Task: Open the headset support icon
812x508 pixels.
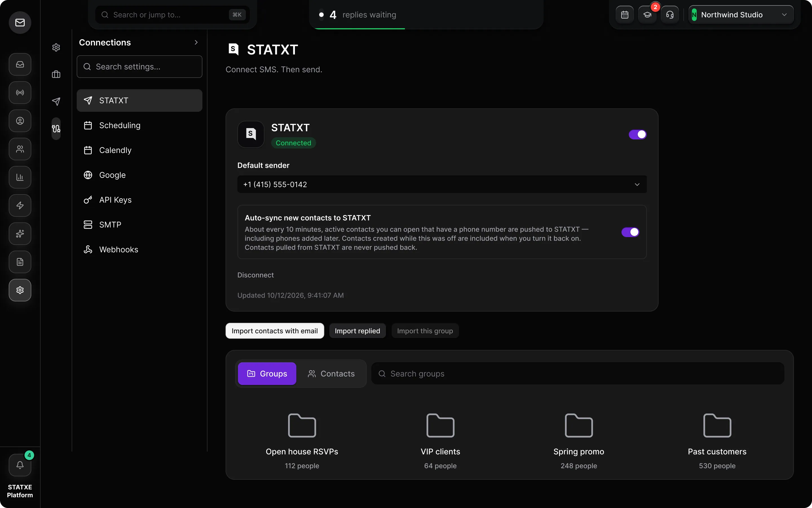Action: click(670, 15)
